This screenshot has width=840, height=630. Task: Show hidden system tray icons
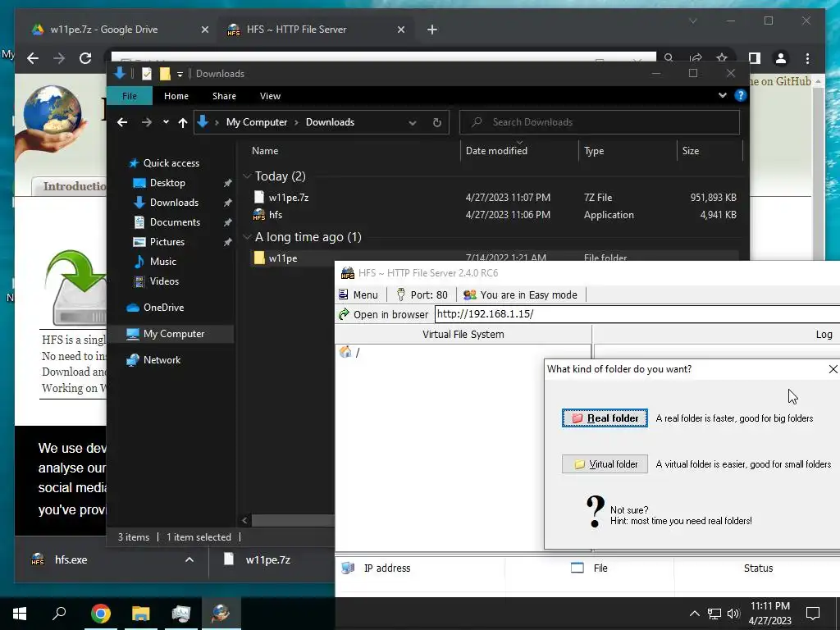coord(694,614)
